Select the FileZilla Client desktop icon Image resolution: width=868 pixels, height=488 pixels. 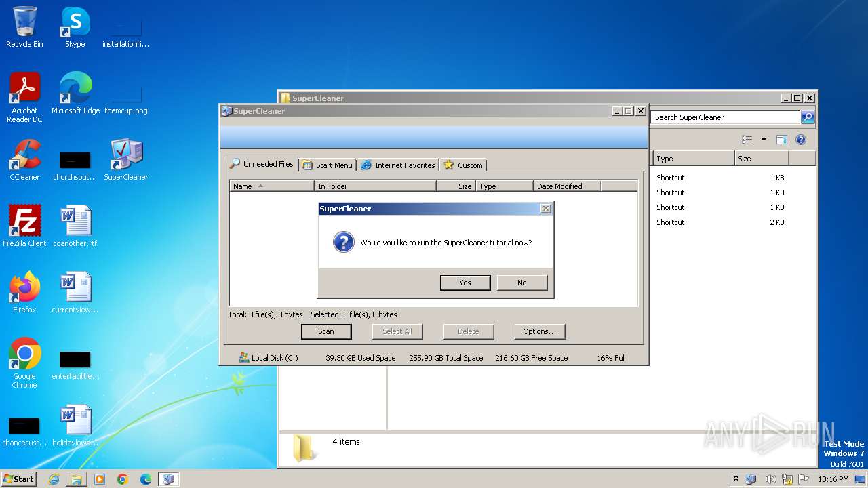(24, 226)
